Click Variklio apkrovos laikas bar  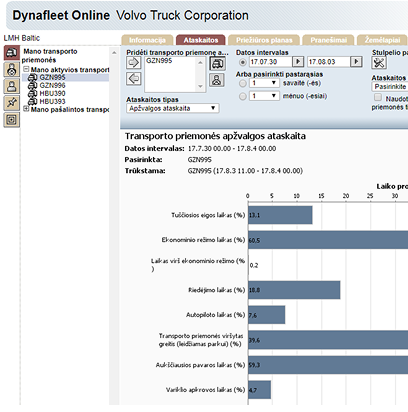tap(260, 390)
